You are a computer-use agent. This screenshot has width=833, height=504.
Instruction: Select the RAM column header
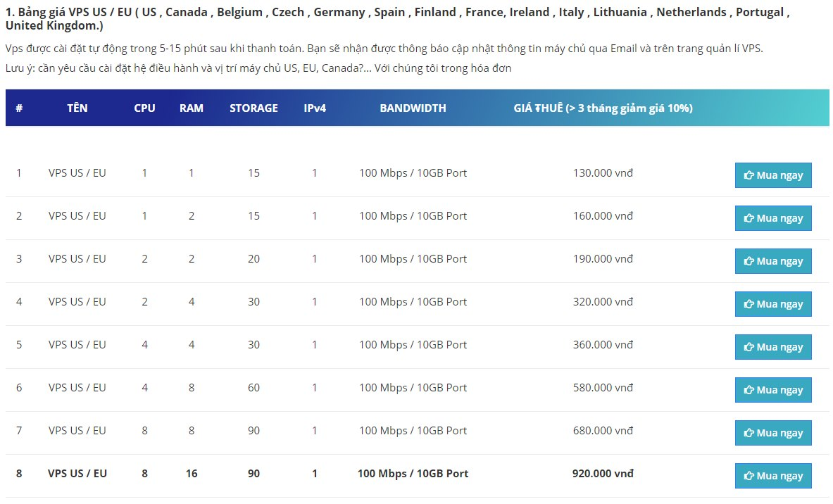point(192,108)
